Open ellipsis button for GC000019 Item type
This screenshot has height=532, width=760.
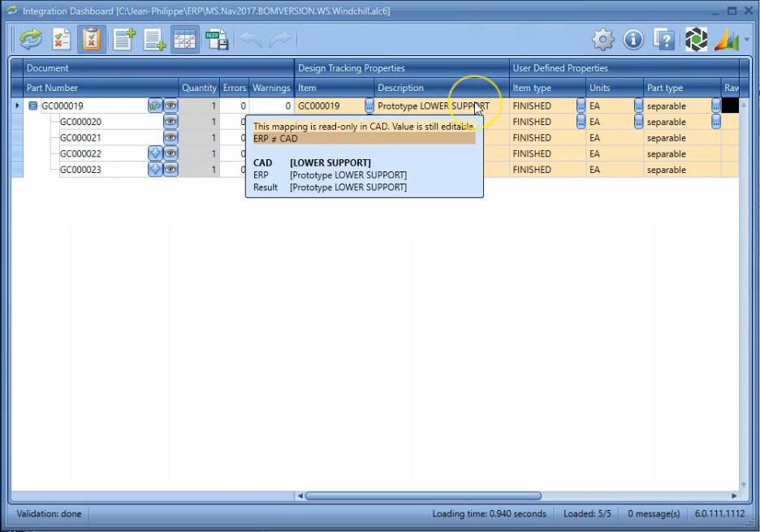point(581,106)
